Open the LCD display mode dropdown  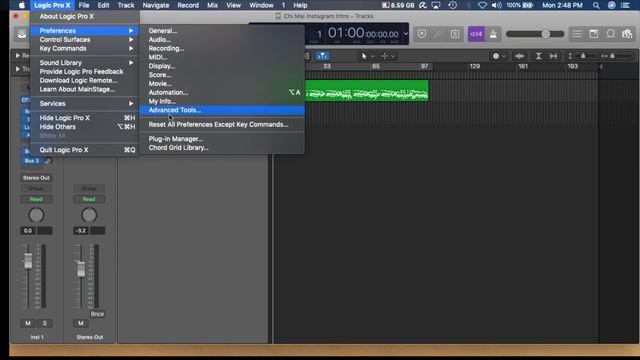coord(405,34)
